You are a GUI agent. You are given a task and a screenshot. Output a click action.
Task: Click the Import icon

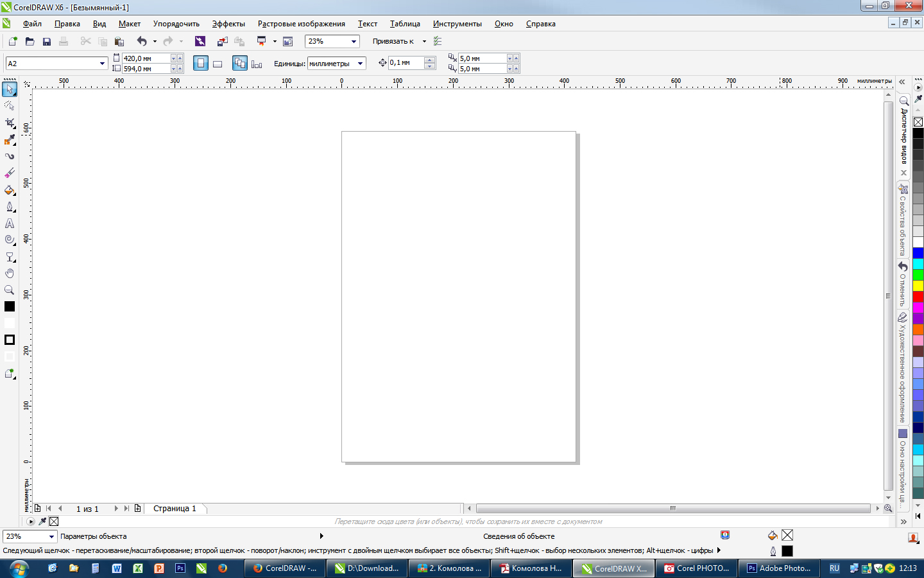(222, 41)
